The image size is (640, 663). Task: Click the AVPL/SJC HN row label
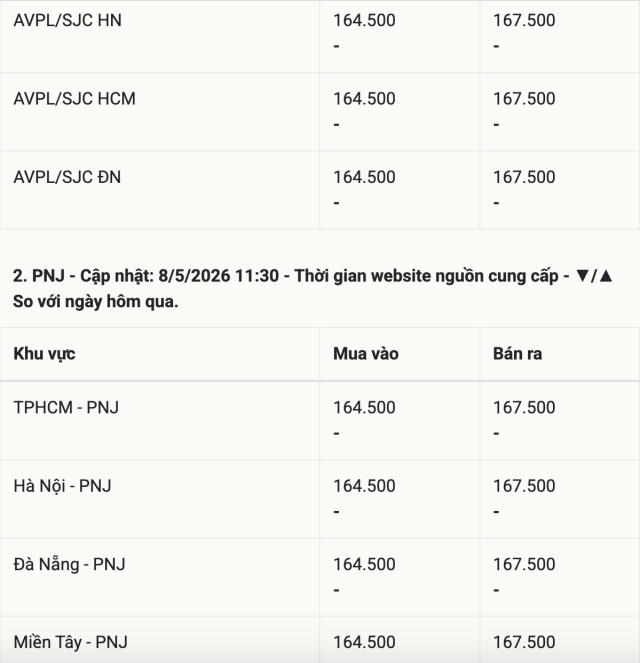pos(68,20)
